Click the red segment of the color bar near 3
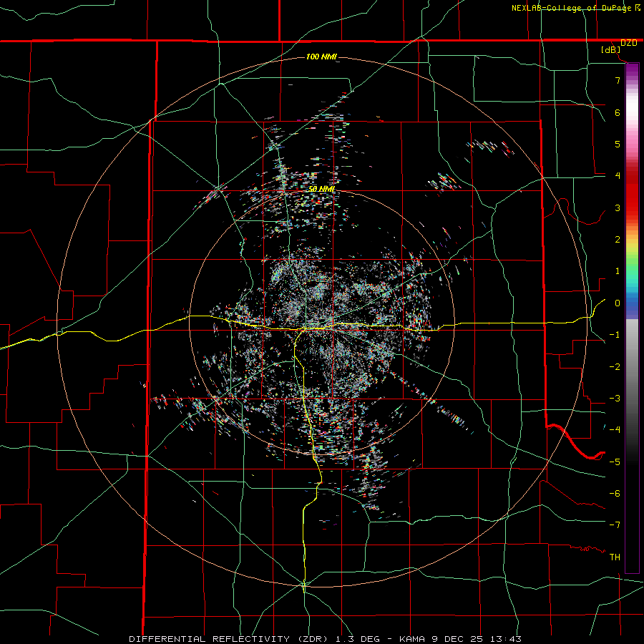This screenshot has width=644, height=644. tap(632, 201)
